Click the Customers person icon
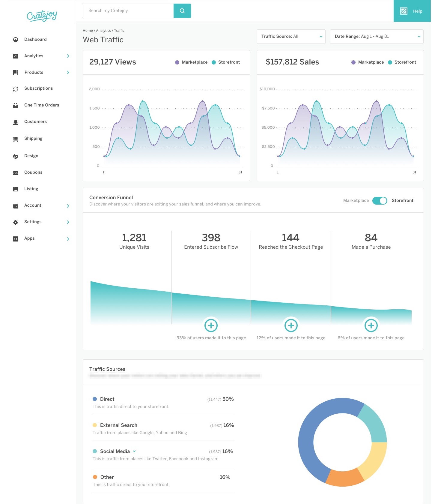The height and width of the screenshot is (504, 432). click(16, 122)
